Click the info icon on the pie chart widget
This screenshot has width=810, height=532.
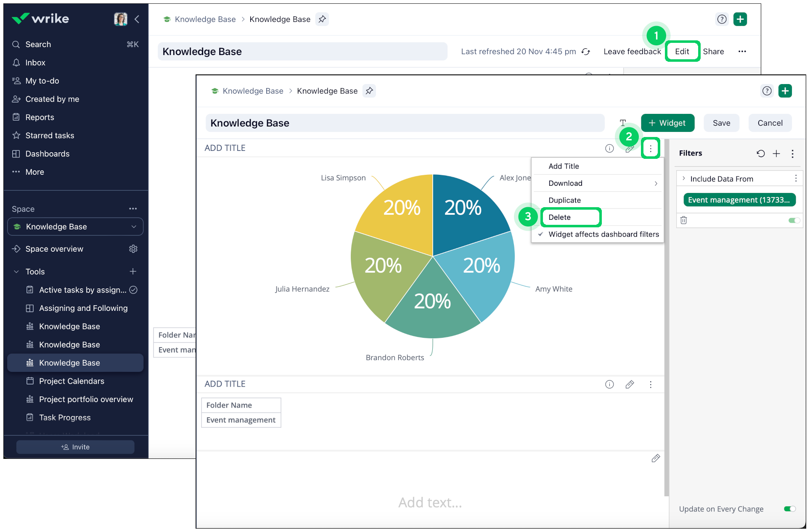pos(609,148)
